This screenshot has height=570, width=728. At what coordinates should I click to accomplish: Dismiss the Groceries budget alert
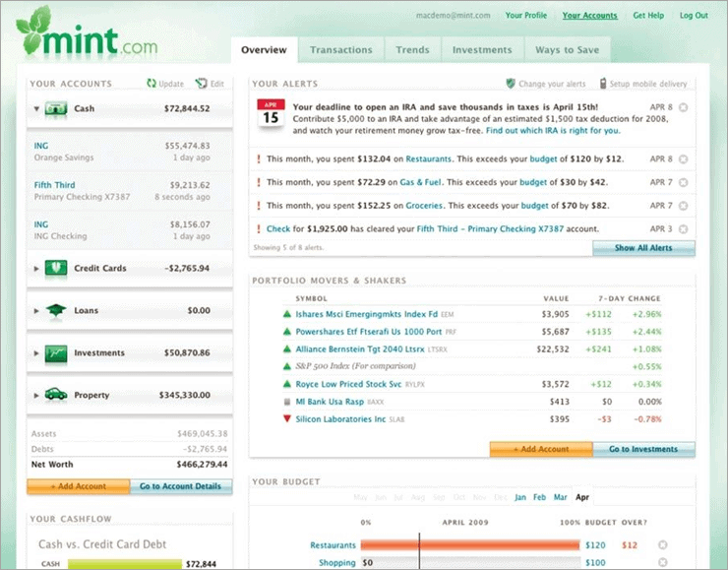(x=683, y=206)
